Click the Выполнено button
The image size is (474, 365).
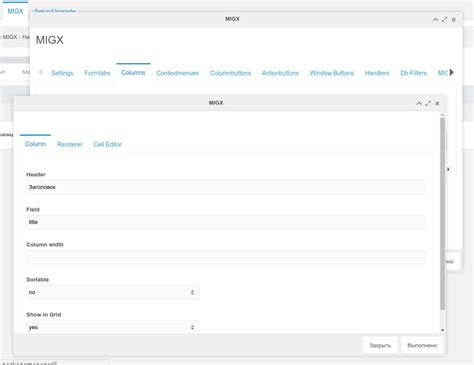(422, 345)
